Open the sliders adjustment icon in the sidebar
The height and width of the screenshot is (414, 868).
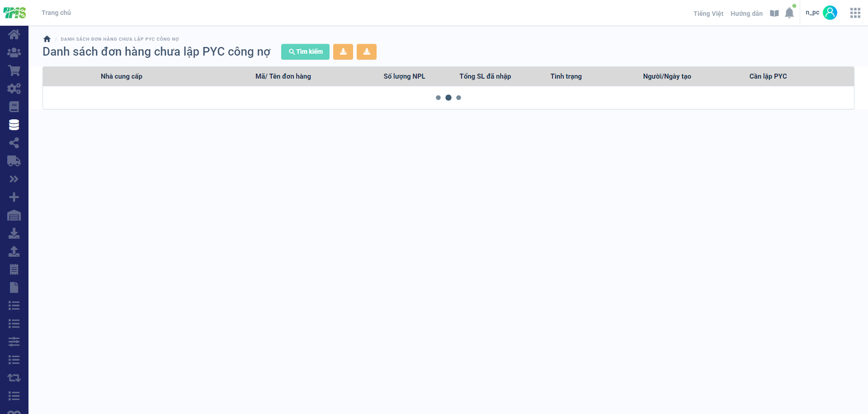click(x=14, y=342)
